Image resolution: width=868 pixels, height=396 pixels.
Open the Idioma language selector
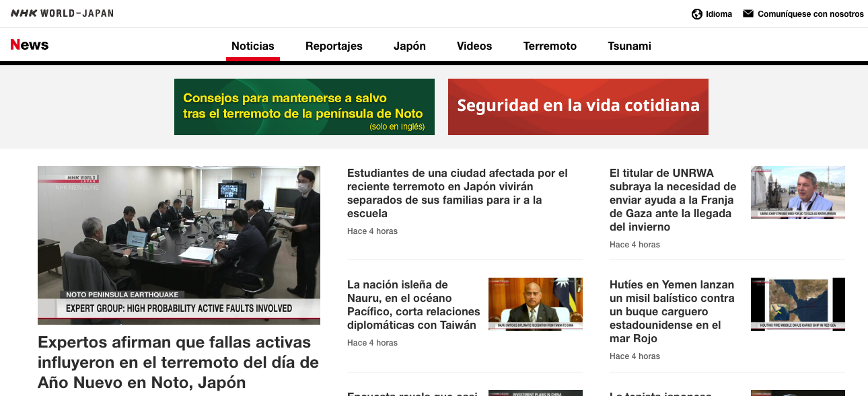(712, 14)
